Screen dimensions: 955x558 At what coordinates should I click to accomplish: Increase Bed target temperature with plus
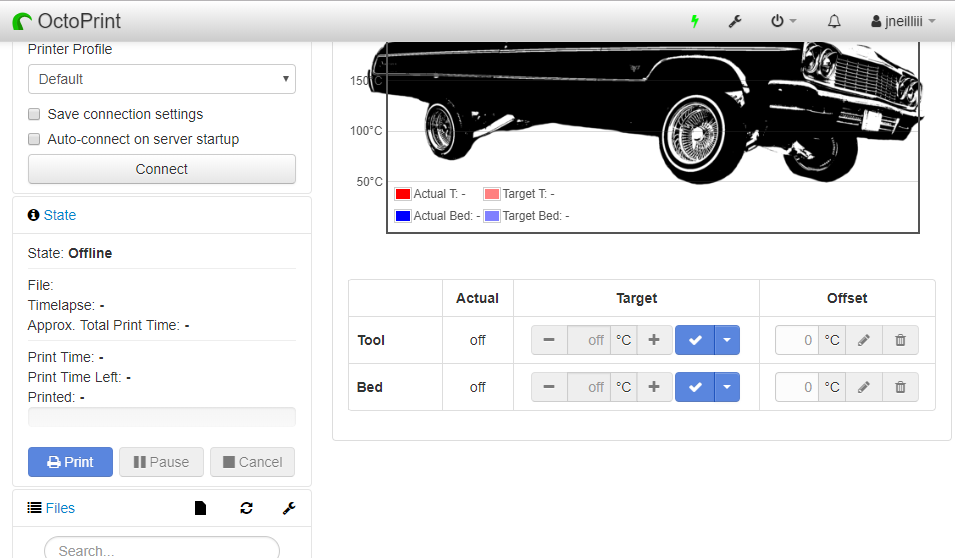pyautogui.click(x=654, y=387)
